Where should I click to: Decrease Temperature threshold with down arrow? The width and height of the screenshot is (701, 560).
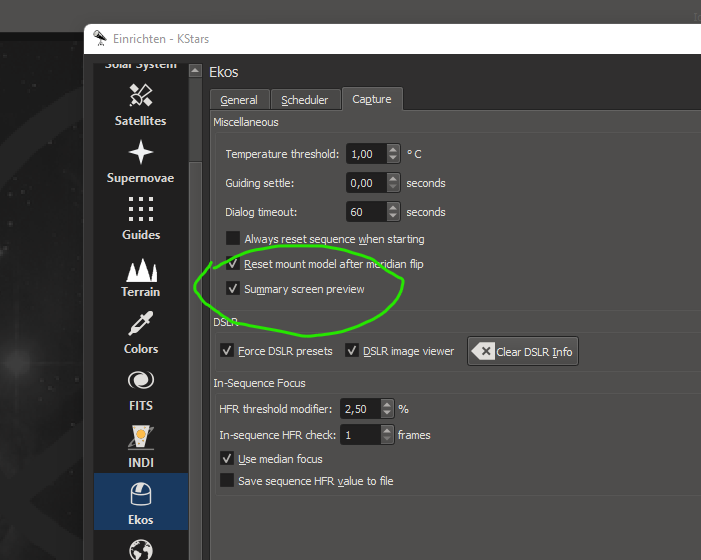393,158
